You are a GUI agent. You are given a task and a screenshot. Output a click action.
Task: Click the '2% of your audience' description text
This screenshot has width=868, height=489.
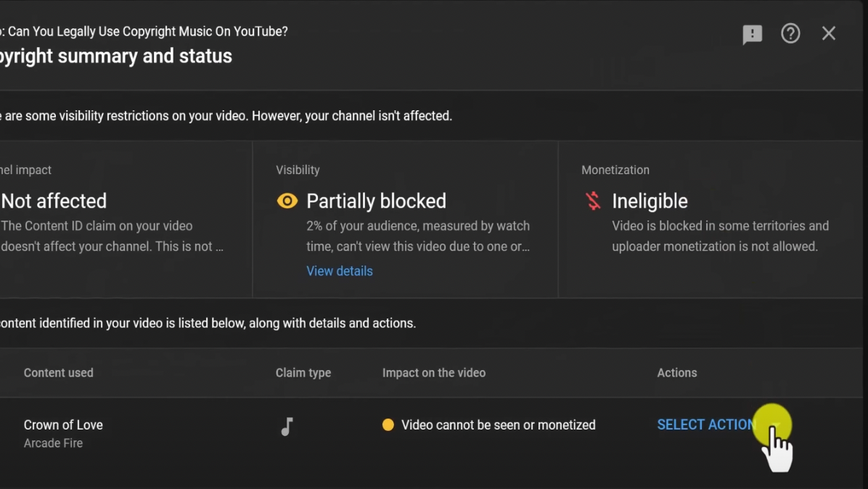tap(418, 237)
